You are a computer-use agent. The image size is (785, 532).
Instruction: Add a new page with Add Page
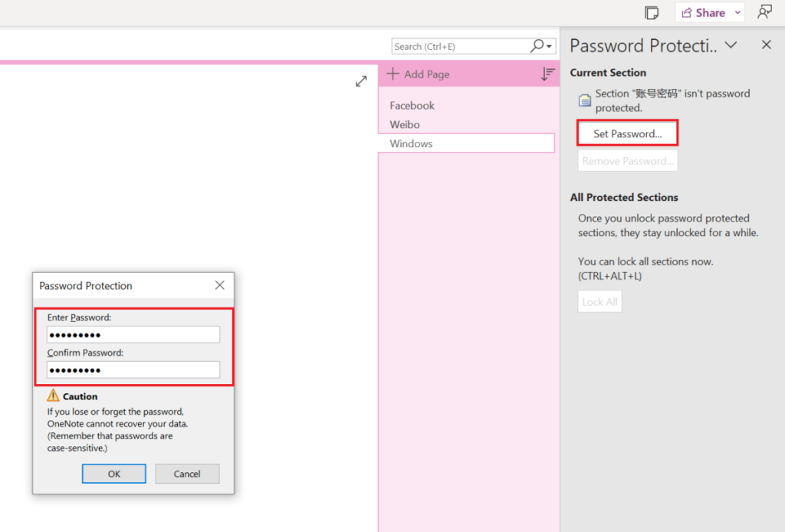pyautogui.click(x=419, y=74)
